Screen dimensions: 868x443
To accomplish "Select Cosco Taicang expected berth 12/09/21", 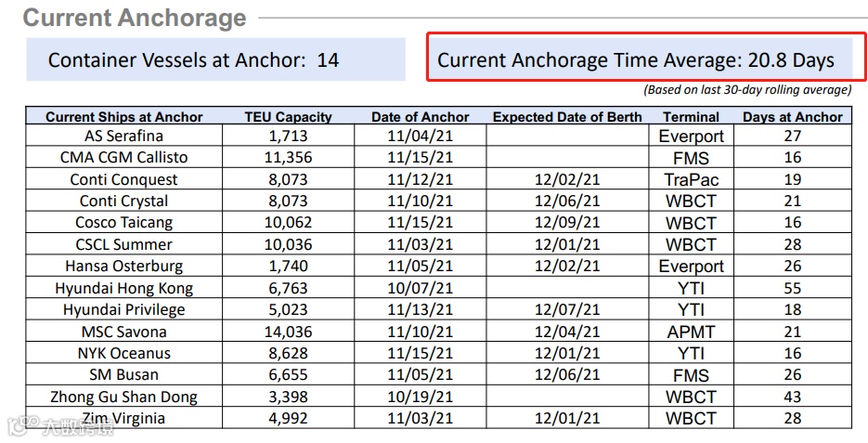I will click(567, 223).
